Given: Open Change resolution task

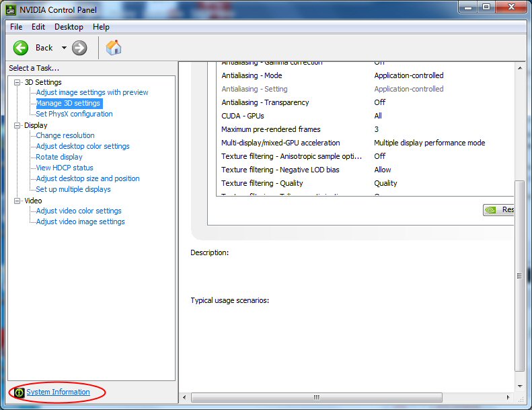Looking at the screenshot, I should tap(65, 135).
